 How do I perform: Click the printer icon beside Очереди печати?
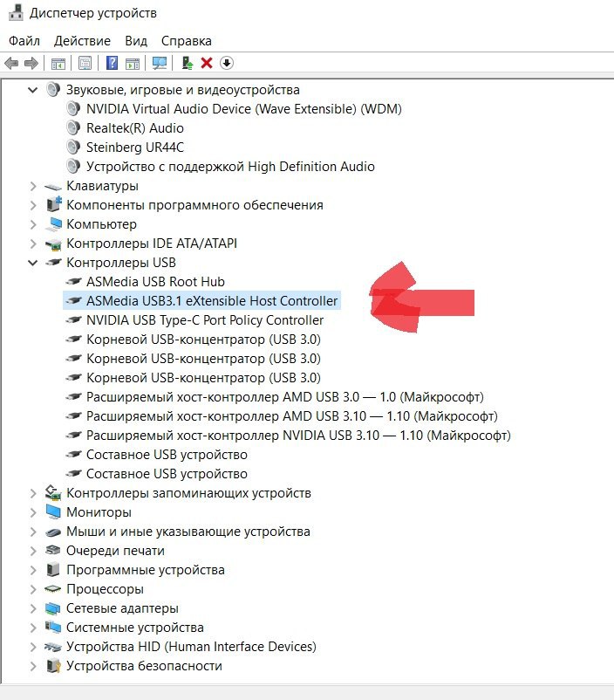pyautogui.click(x=53, y=551)
